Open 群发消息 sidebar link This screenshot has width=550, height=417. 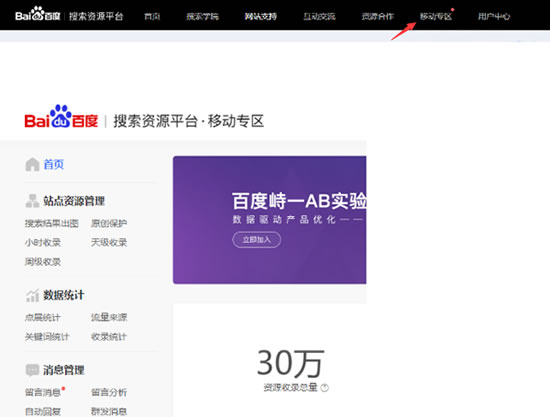[109, 411]
